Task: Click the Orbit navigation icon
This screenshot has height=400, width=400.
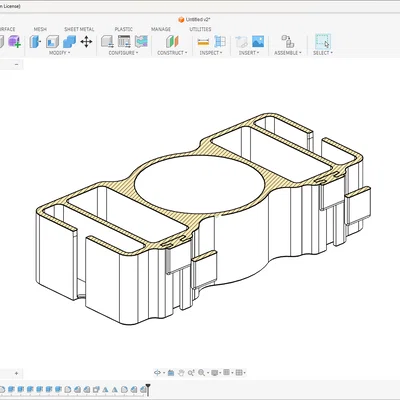Action: (x=157, y=373)
